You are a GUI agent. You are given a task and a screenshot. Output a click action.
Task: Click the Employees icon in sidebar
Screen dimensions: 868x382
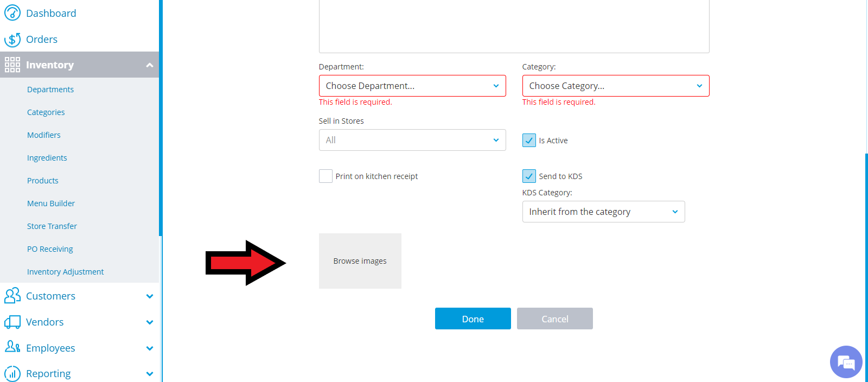pyautogui.click(x=12, y=347)
